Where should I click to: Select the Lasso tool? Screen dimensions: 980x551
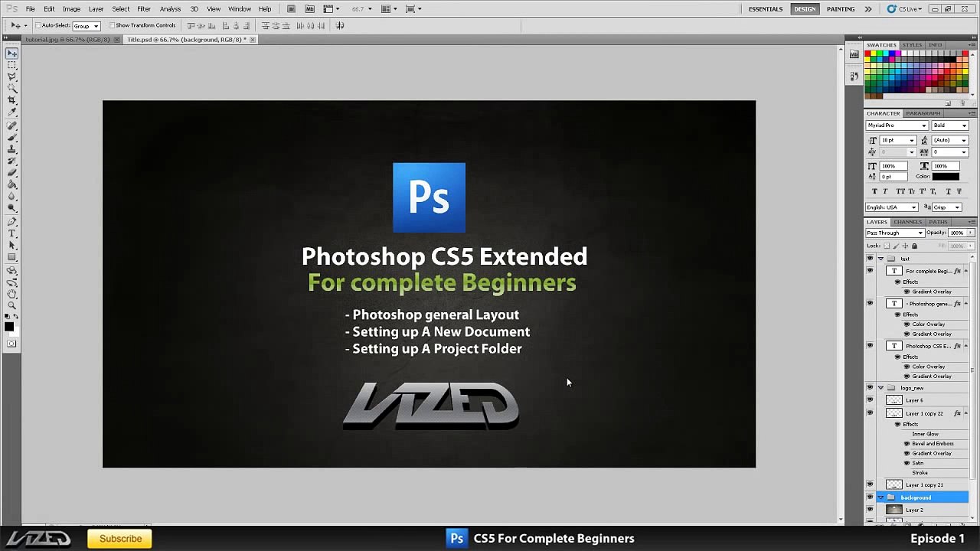pyautogui.click(x=11, y=77)
